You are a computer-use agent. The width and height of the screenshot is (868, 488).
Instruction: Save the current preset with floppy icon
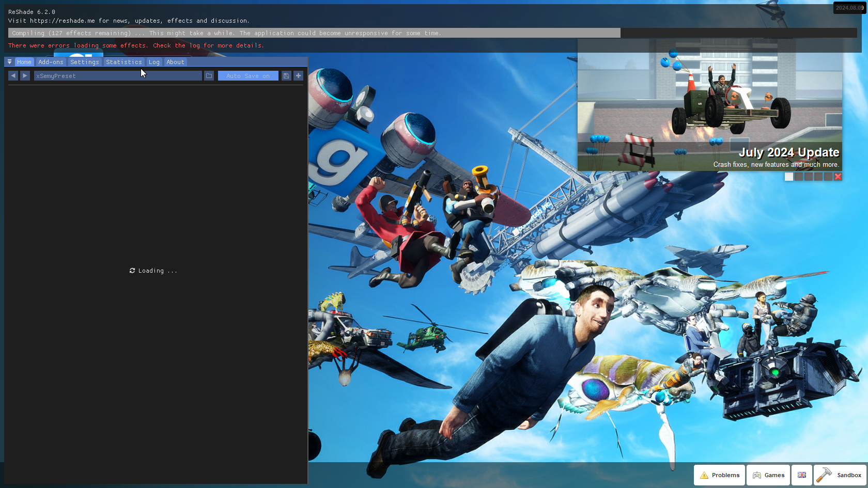click(x=286, y=76)
